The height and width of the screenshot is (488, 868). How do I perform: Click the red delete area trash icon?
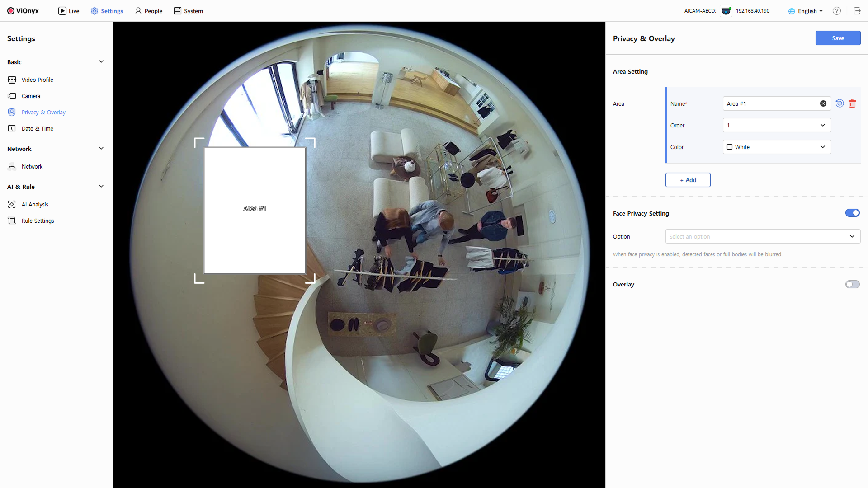click(x=852, y=103)
